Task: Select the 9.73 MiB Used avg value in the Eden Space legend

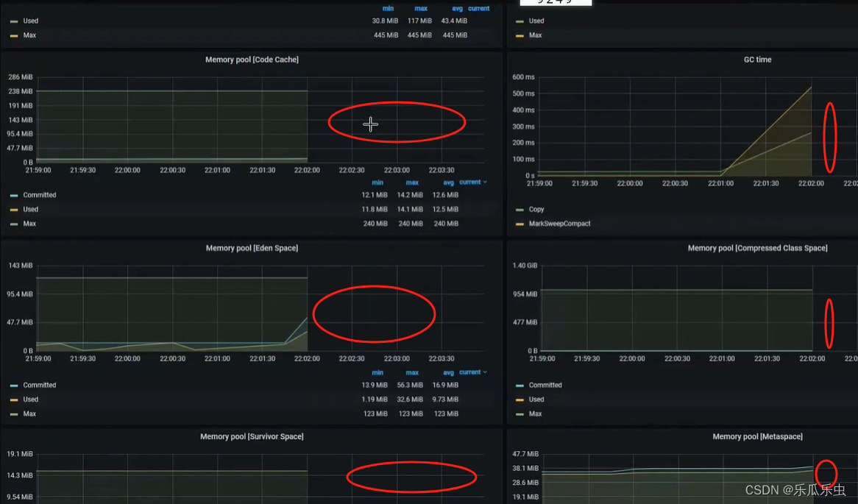Action: [445, 399]
